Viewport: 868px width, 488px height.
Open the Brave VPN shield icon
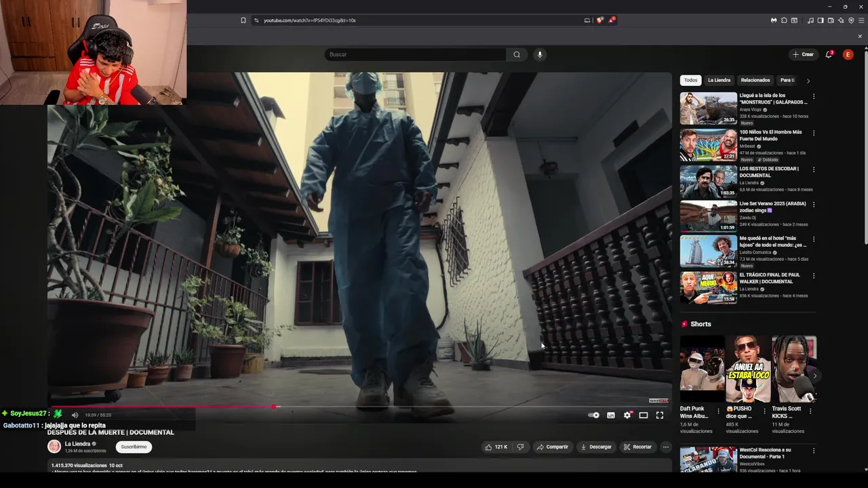[851, 20]
